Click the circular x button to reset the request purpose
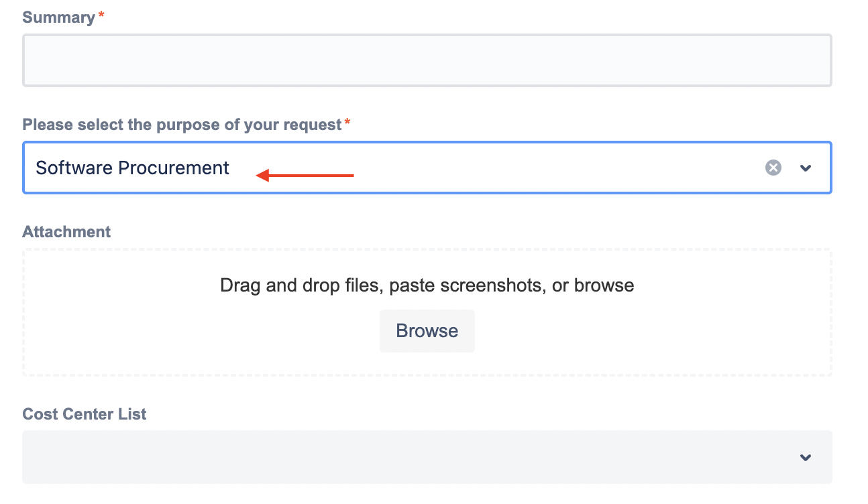Image resolution: width=868 pixels, height=504 pixels. [x=773, y=168]
